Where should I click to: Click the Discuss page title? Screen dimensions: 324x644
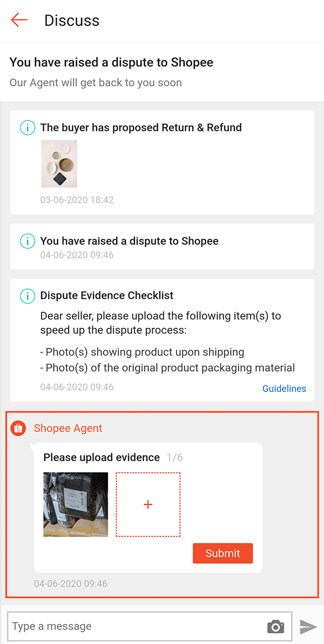pyautogui.click(x=72, y=20)
